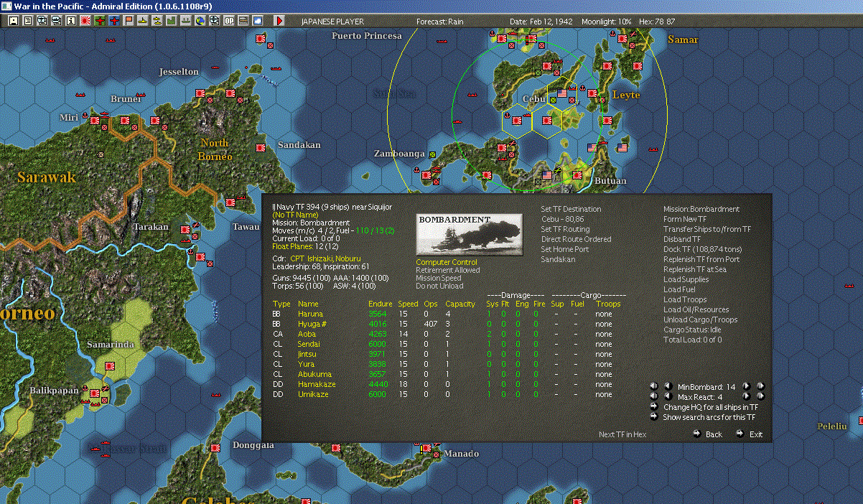This screenshot has height=504, width=863.
Task: Click the red end turn arrow
Action: pyautogui.click(x=279, y=21)
